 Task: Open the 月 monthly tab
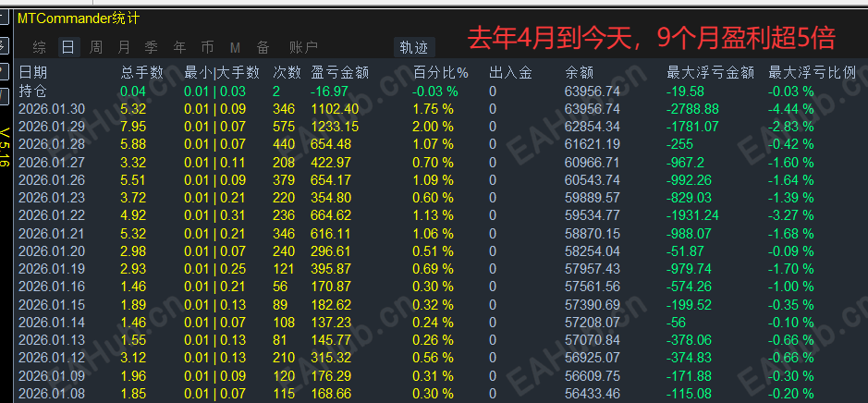[124, 48]
